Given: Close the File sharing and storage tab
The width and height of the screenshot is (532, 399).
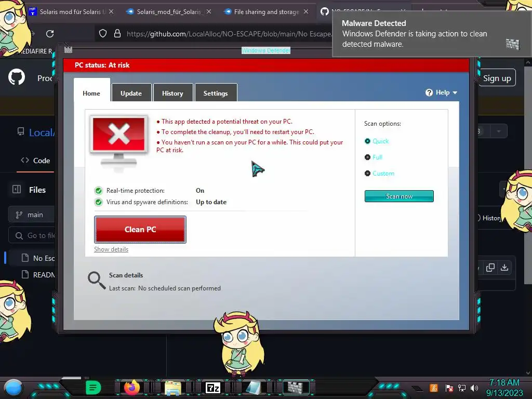Looking at the screenshot, I should tap(306, 11).
